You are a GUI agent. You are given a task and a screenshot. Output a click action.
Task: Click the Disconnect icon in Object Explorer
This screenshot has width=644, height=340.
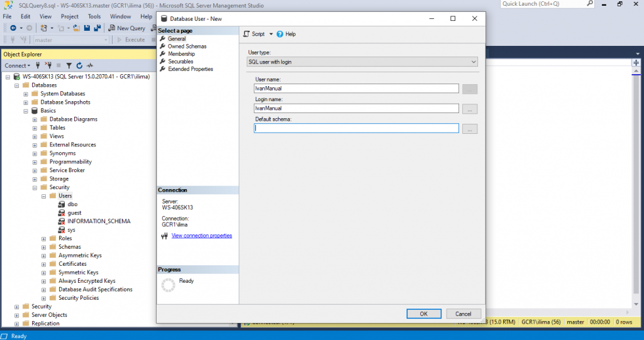48,65
